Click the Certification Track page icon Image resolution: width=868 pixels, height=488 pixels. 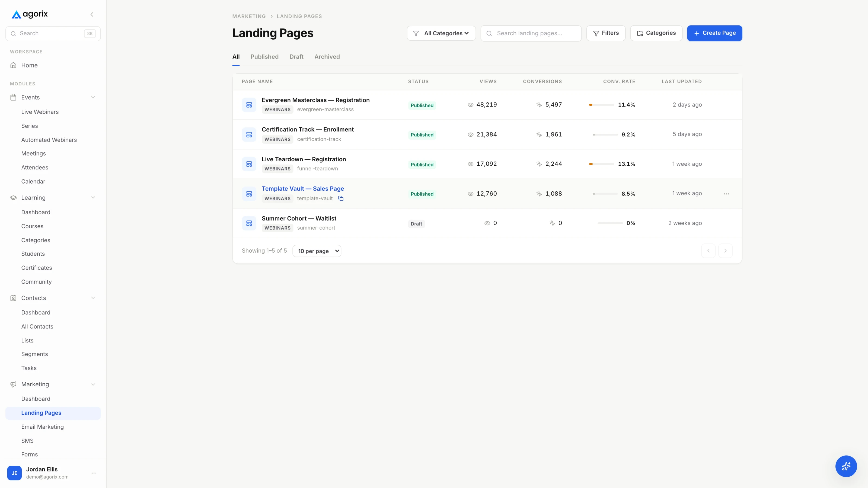(x=249, y=134)
